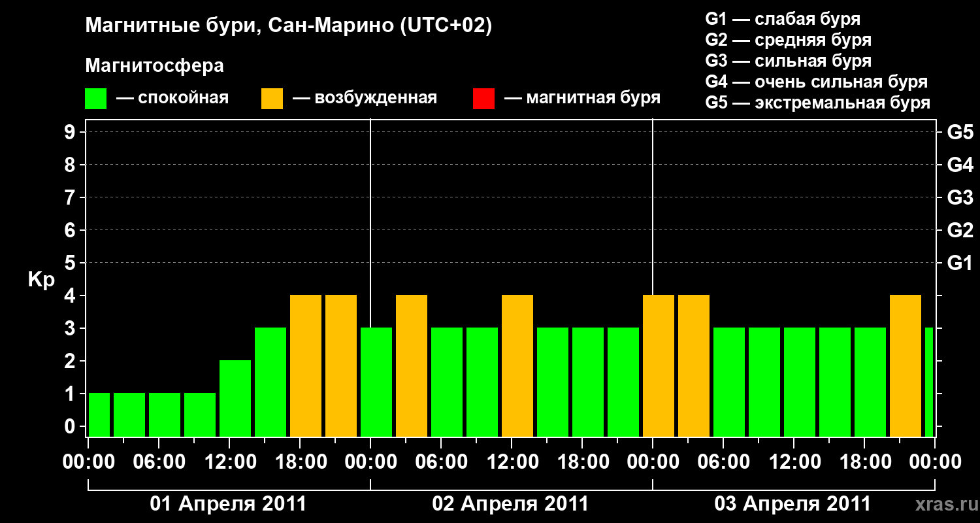Image resolution: width=980 pixels, height=523 pixels.
Task: Click the '— спокойная' legend label
Action: click(172, 98)
